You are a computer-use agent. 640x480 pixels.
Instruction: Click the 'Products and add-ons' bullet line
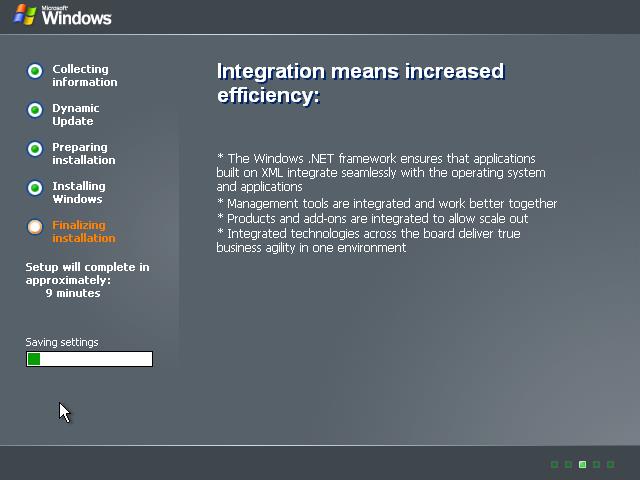click(x=372, y=218)
